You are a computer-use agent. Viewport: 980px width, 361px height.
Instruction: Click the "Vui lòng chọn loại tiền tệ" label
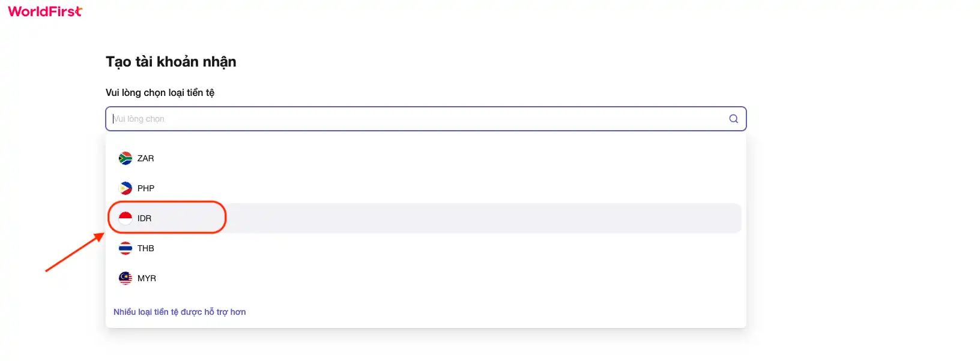pos(160,92)
